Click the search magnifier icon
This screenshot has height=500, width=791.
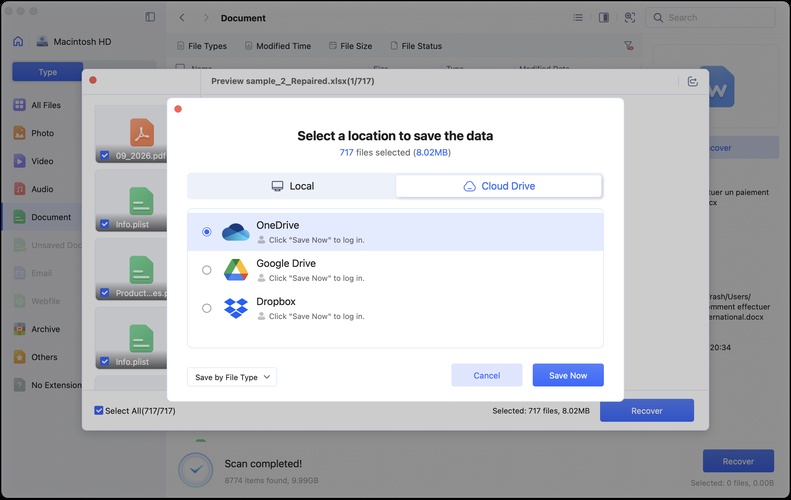click(658, 18)
